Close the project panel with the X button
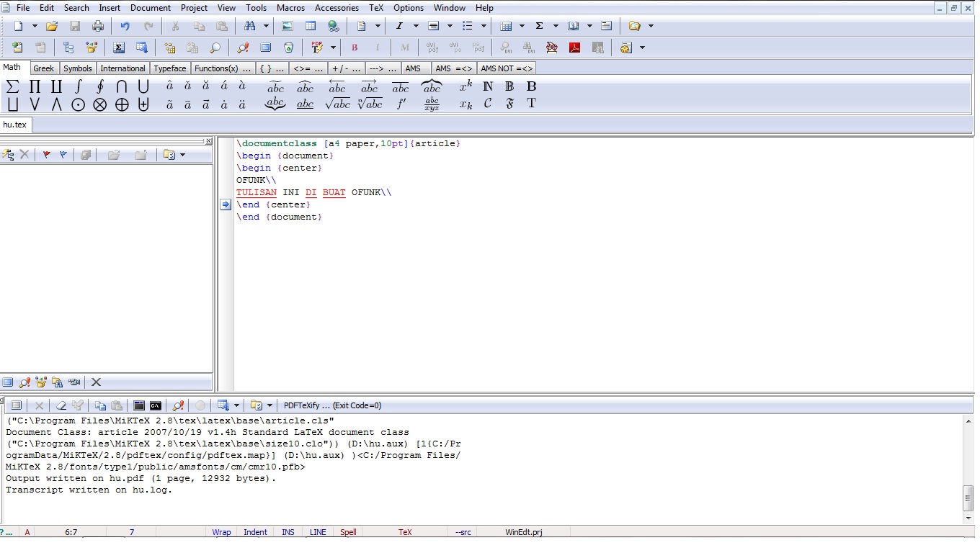Viewport: 980px width, 553px height. [x=209, y=141]
